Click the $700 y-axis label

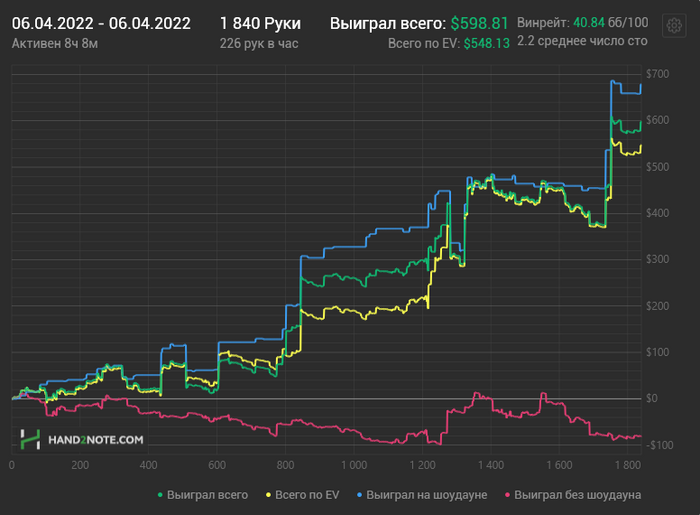pos(658,74)
